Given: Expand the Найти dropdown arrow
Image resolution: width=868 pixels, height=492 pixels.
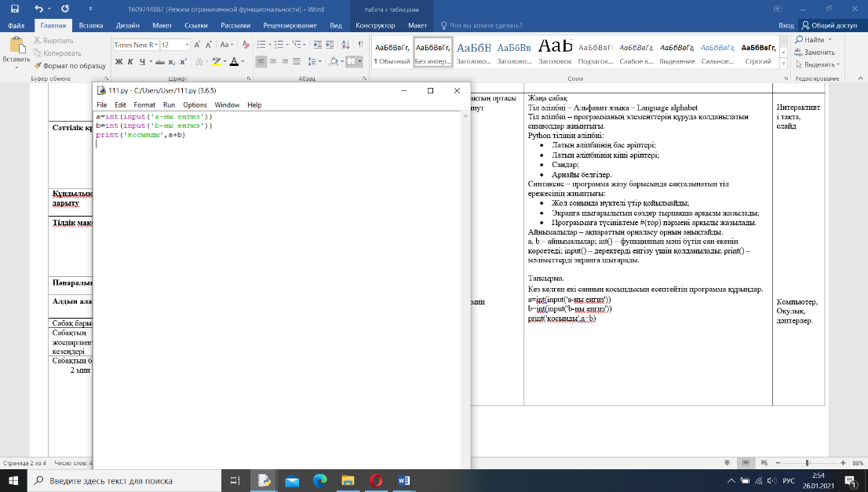Looking at the screenshot, I should pyautogui.click(x=830, y=40).
